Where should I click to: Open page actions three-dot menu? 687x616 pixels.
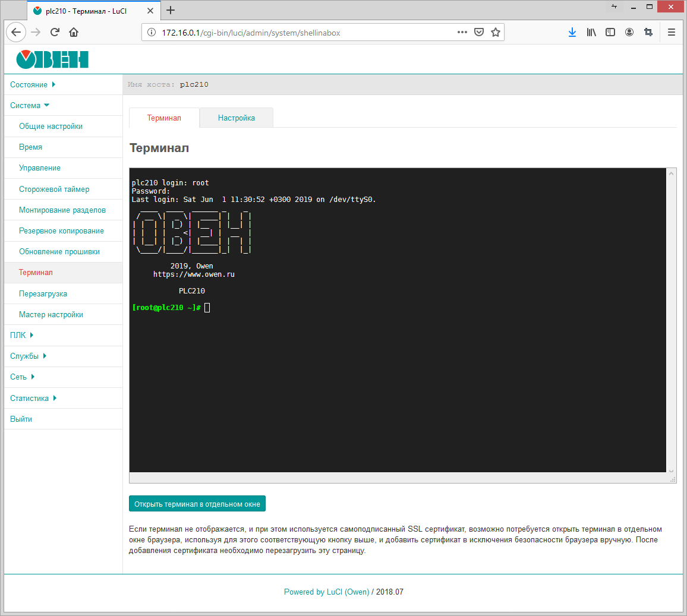pos(462,33)
